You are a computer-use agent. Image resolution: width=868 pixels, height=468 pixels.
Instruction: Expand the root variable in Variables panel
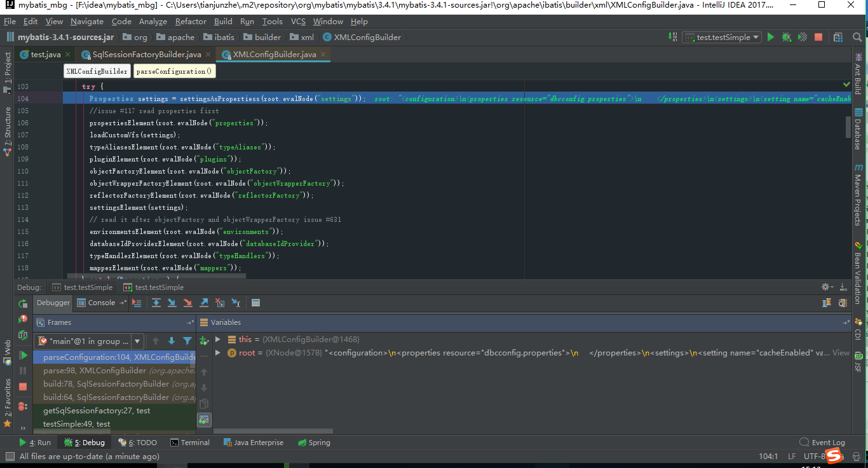click(x=216, y=352)
